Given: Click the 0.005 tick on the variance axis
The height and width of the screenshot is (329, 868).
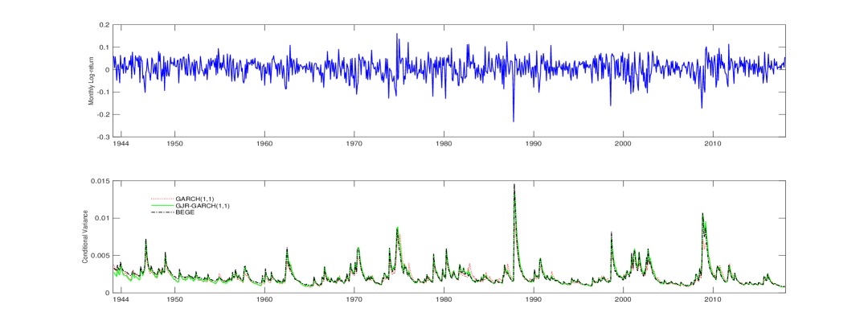Looking at the screenshot, I should click(x=101, y=255).
